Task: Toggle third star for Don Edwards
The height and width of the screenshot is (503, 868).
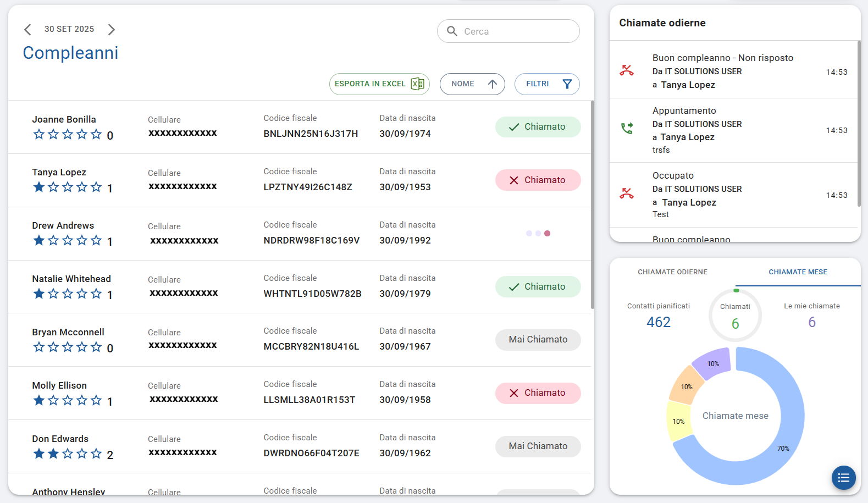Action: click(68, 454)
